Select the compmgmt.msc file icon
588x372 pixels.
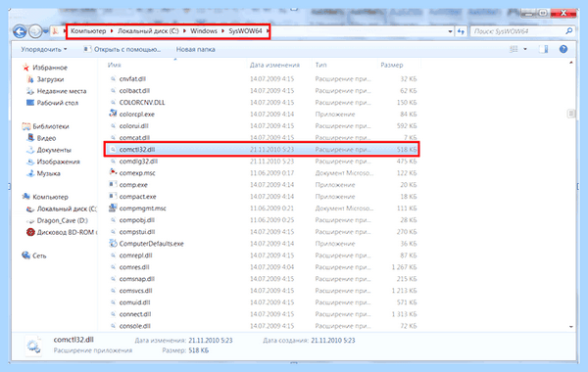click(113, 208)
